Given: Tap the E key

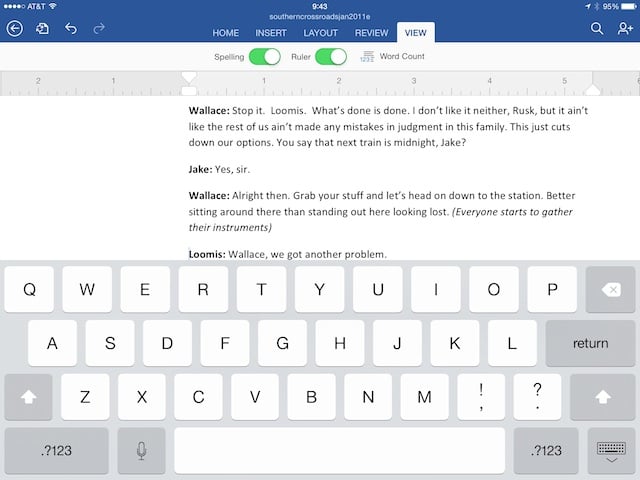Looking at the screenshot, I should (x=145, y=289).
